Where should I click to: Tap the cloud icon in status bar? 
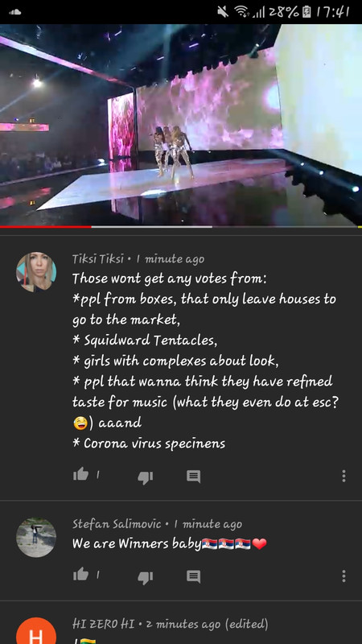click(14, 12)
